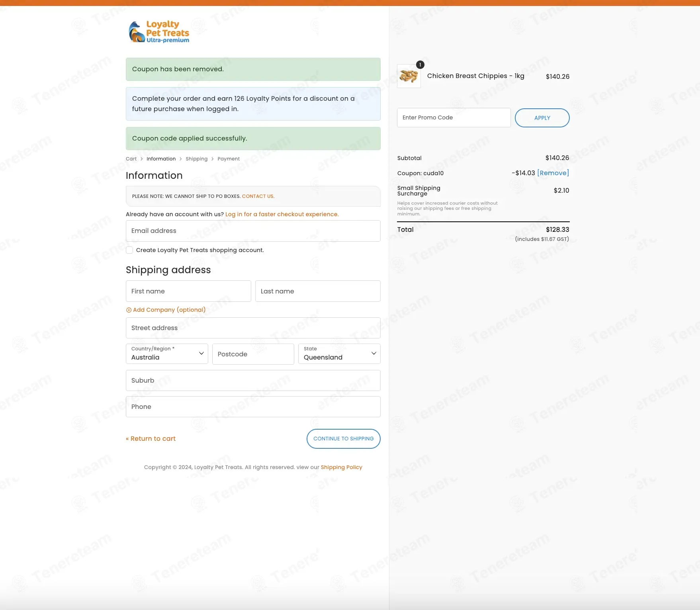
Task: Click the Chicken Breast Chippies - 1kg product name
Action: 475,76
